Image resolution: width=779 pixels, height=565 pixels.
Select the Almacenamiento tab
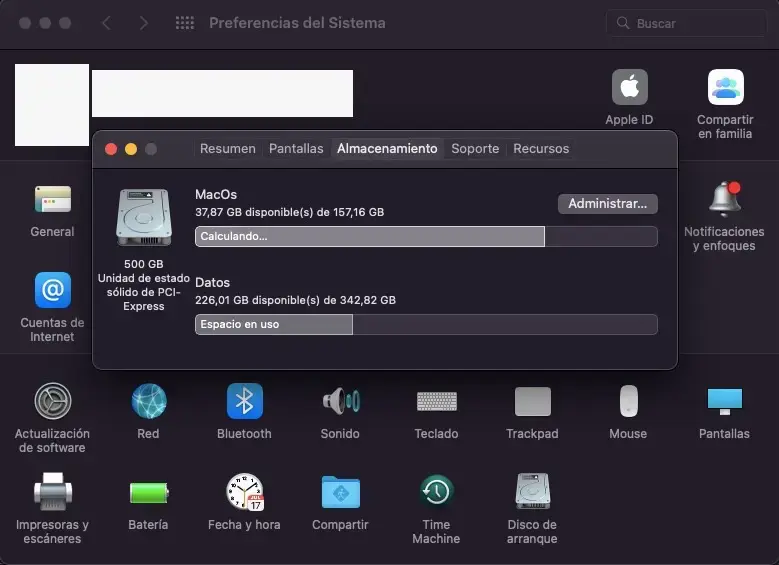pos(387,149)
